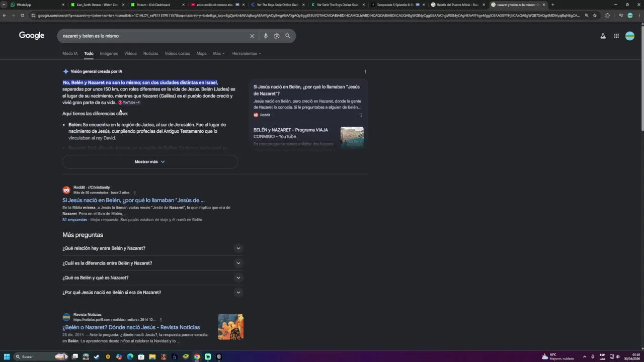The image size is (644, 362).
Task: Open the VIAJA CONMIGO video thumbnail
Action: coord(352,137)
